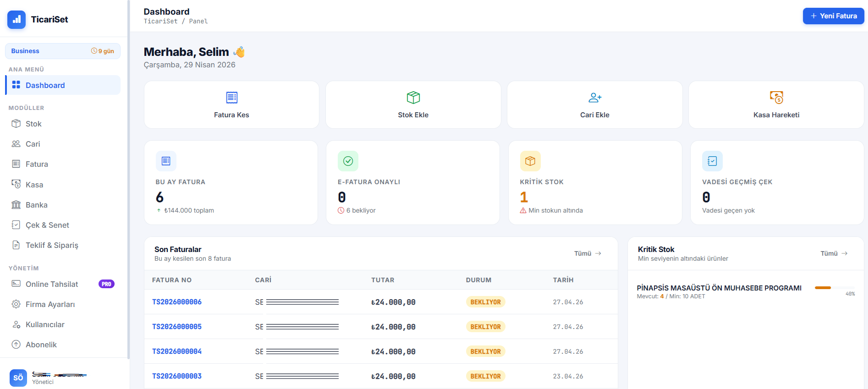
Task: View all invoices via Son Faturalar Tümü
Action: (588, 253)
